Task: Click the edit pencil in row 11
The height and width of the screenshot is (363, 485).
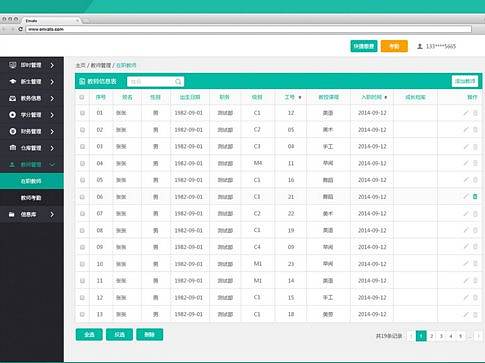Action: point(466,281)
